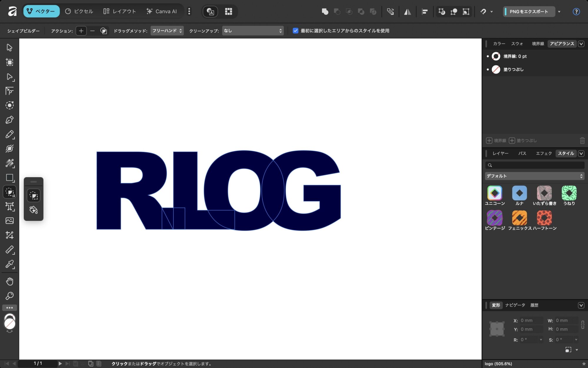Screen dimensions: 588x368
Task: Toggle the subtract (−) action button
Action: pyautogui.click(x=92, y=31)
